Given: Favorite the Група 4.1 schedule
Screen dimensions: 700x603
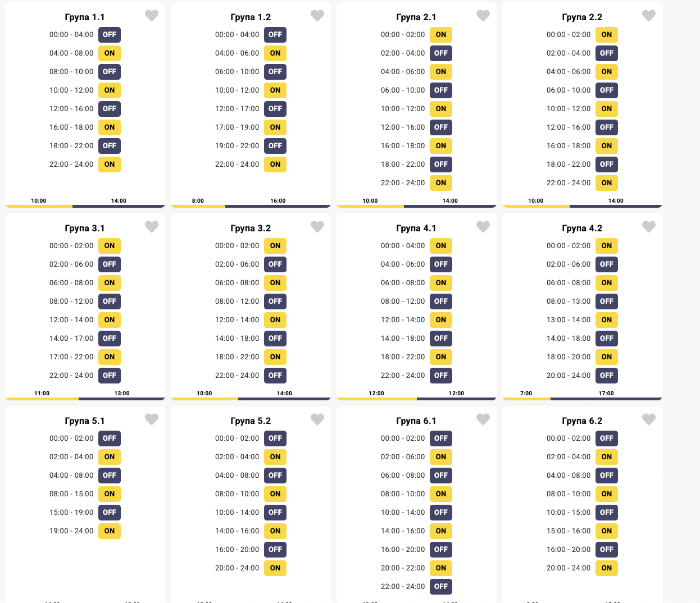Looking at the screenshot, I should [483, 227].
